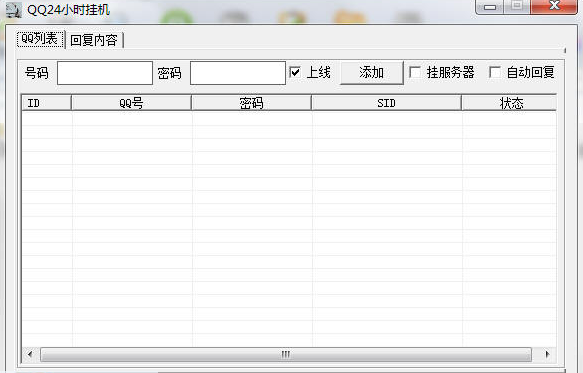Switch to the QQ列表 tab
This screenshot has height=373, width=583.
click(x=40, y=39)
